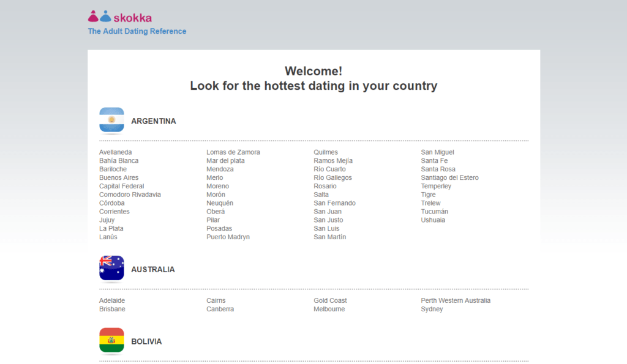Open Lomas de Zamora
This screenshot has height=364, width=627.
(x=233, y=152)
